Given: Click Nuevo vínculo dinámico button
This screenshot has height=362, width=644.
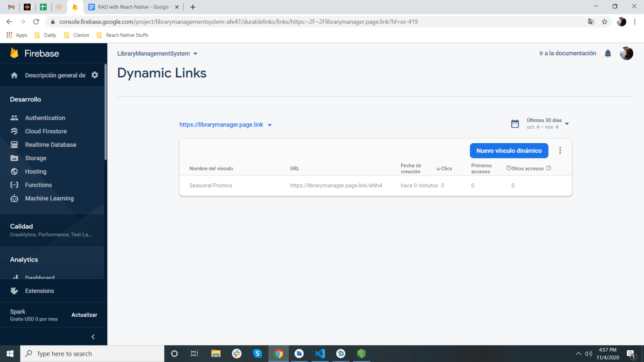Looking at the screenshot, I should (x=509, y=151).
